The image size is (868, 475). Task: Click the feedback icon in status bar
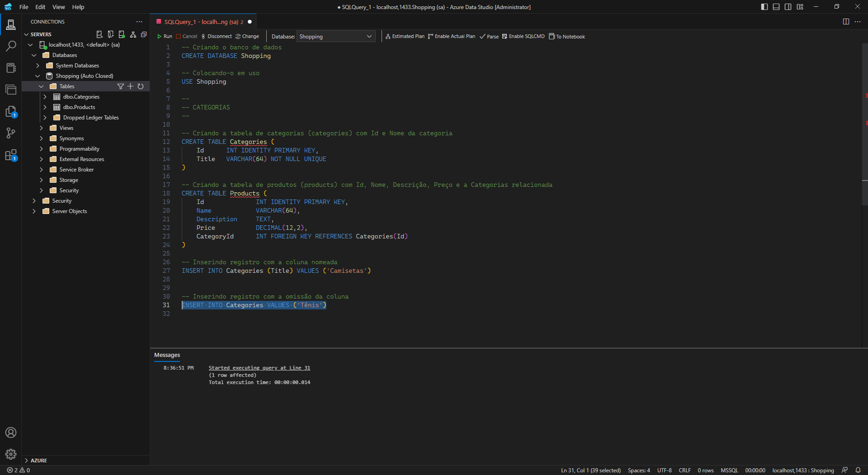point(844,470)
